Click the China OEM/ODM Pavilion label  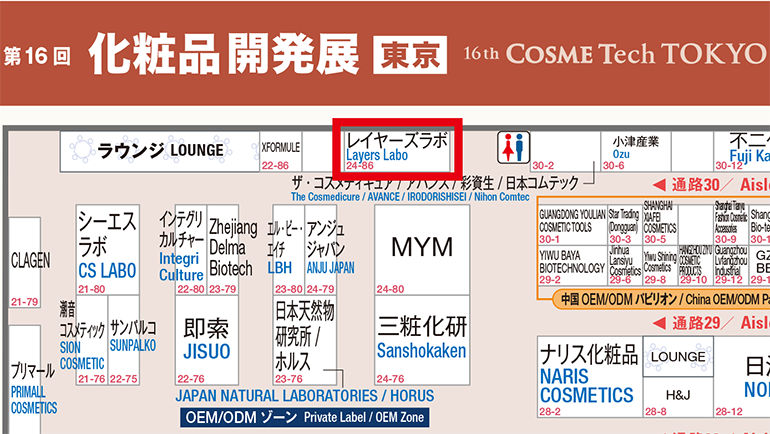click(x=650, y=299)
